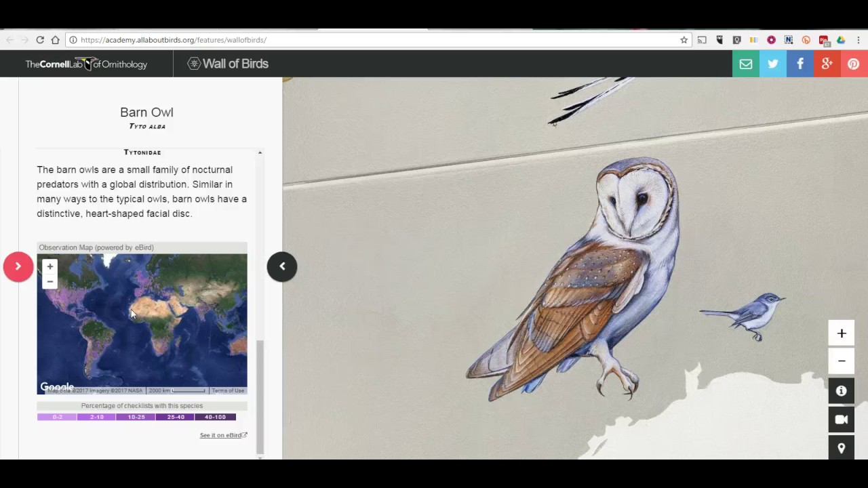This screenshot has width=868, height=488.
Task: Open the lightbulb extension icon
Action: pos(736,40)
